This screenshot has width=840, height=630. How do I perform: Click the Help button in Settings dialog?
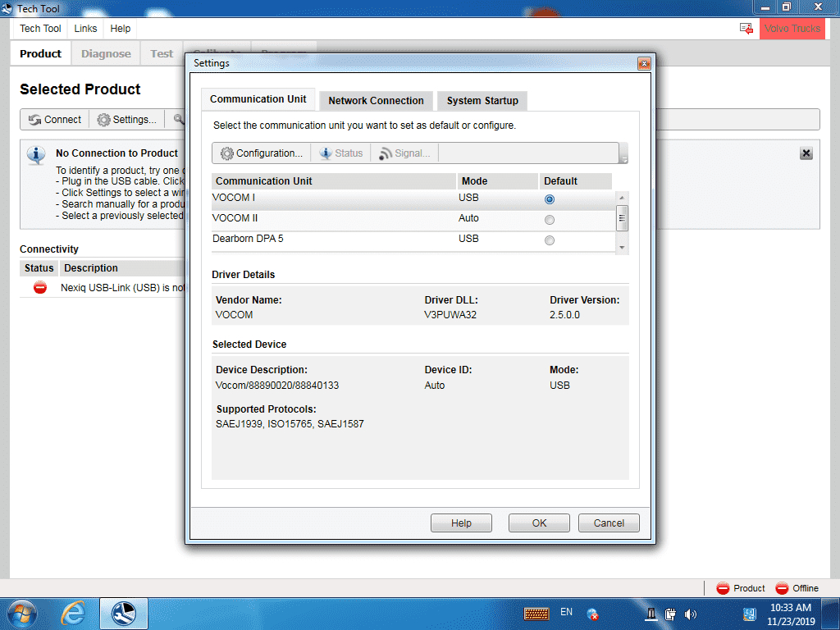[461, 523]
